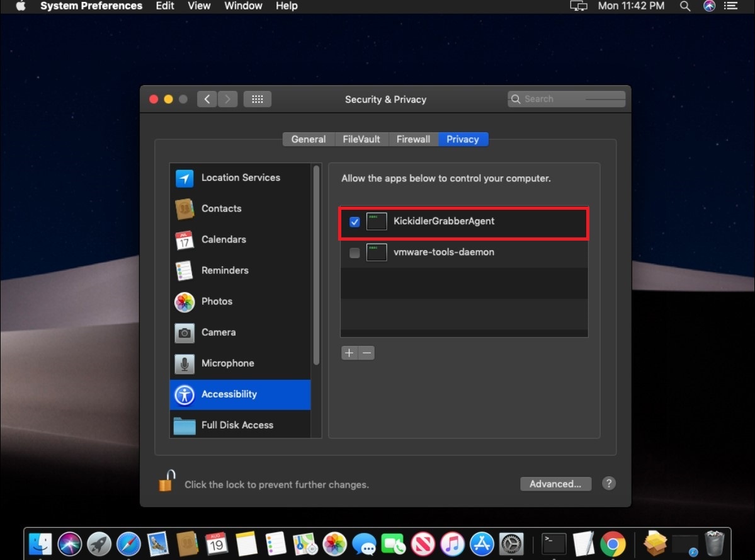Select the vmware-tools-daemon app row name
Image resolution: width=755 pixels, height=560 pixels.
pyautogui.click(x=443, y=252)
